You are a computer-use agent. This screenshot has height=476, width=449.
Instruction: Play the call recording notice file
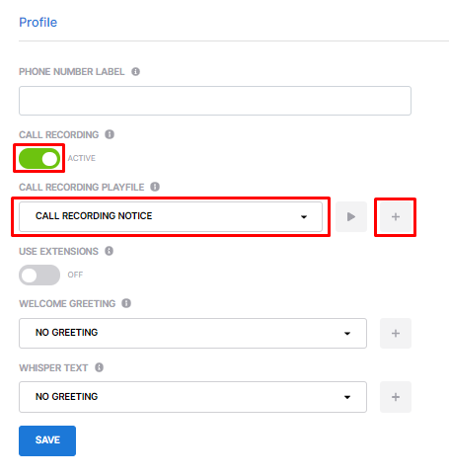click(351, 216)
